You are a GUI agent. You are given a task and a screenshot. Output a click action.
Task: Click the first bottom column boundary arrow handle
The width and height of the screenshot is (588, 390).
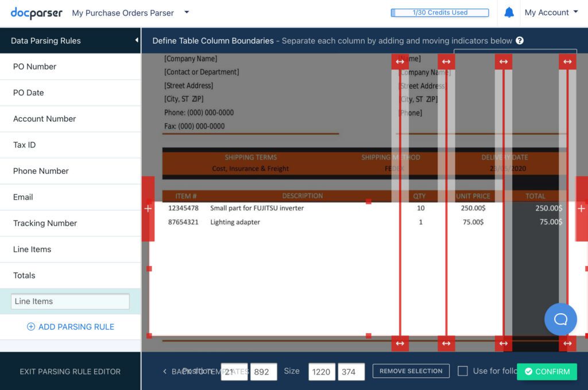(x=400, y=343)
